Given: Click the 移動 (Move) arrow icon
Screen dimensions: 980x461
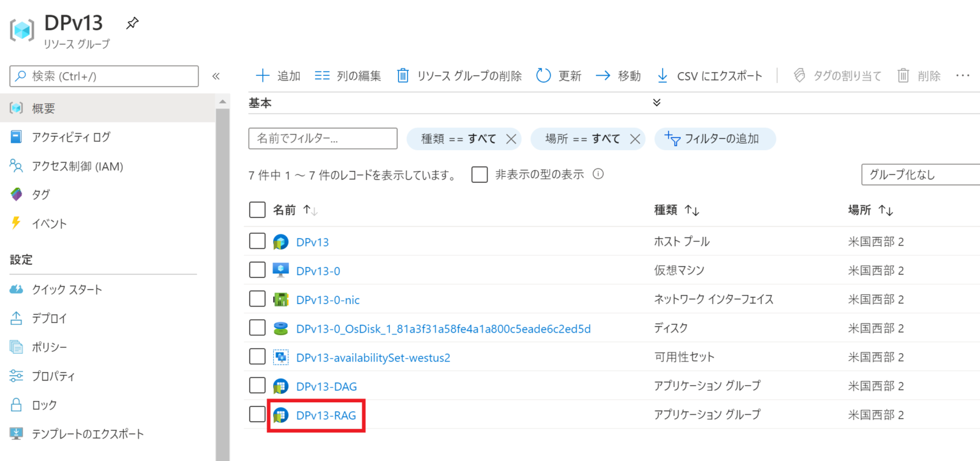Looking at the screenshot, I should pyautogui.click(x=602, y=75).
